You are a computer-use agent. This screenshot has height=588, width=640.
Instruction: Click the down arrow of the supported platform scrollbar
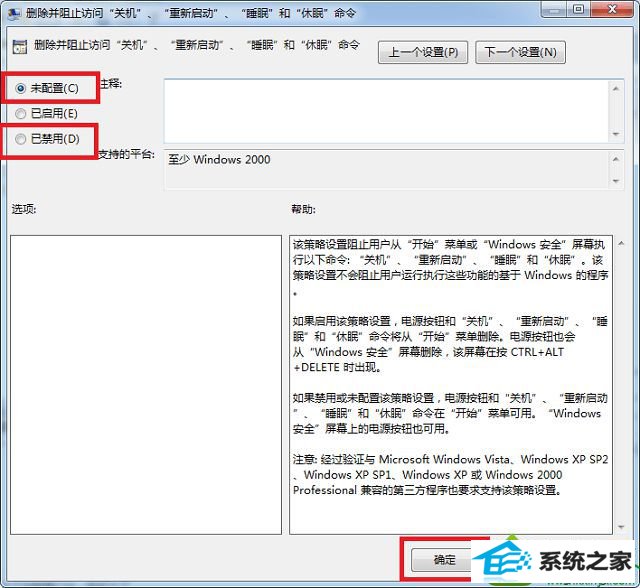pos(616,181)
